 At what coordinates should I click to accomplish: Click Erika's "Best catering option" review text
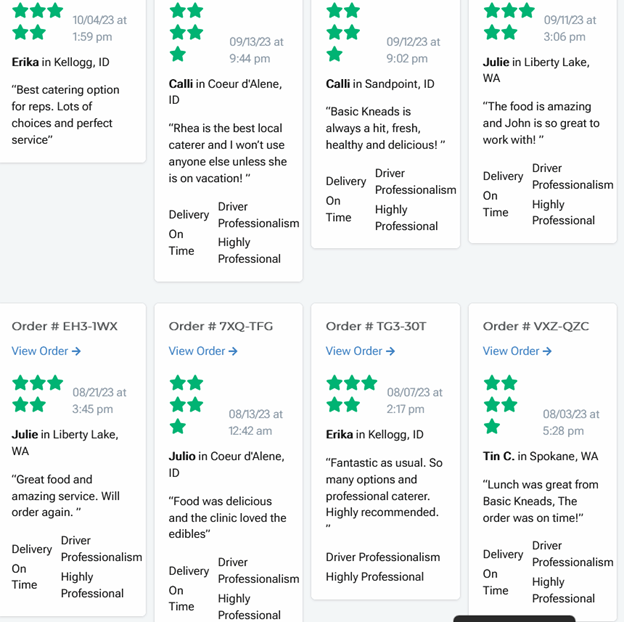tap(67, 115)
